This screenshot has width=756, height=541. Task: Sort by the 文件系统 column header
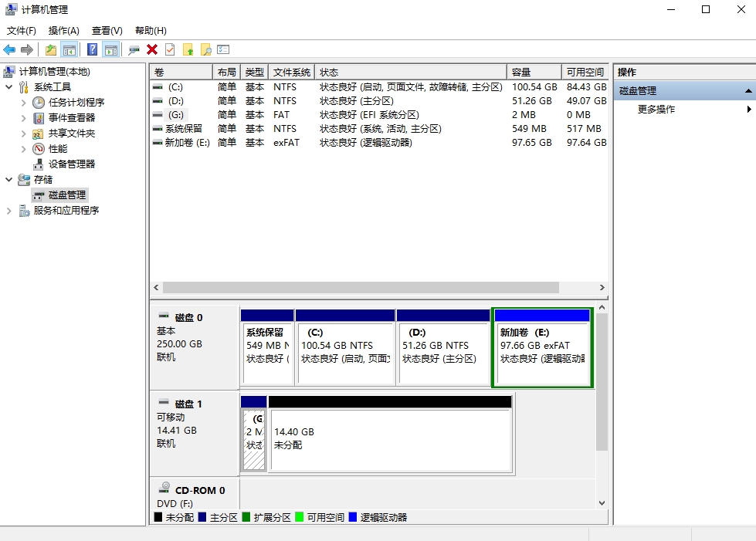292,73
